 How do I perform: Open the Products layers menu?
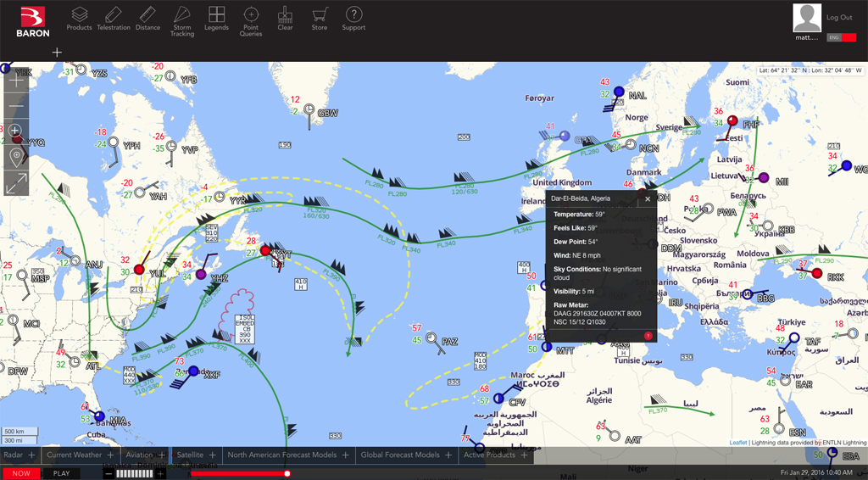79,19
